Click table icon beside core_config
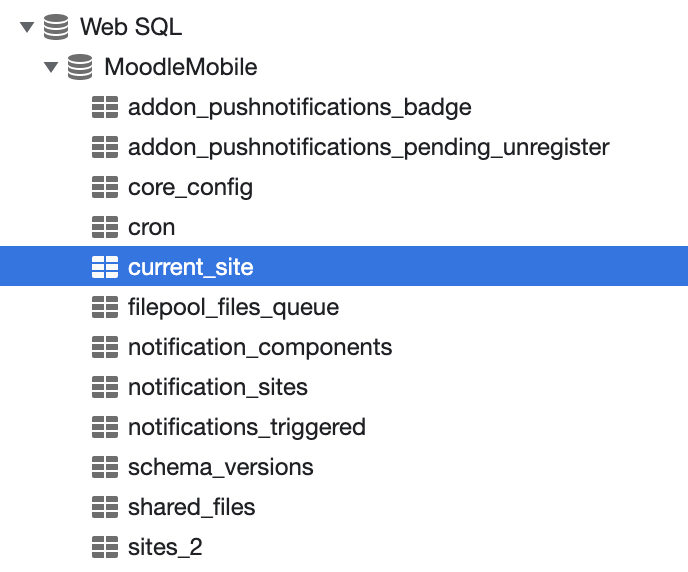Viewport: 688px width, 572px height. pyautogui.click(x=105, y=187)
